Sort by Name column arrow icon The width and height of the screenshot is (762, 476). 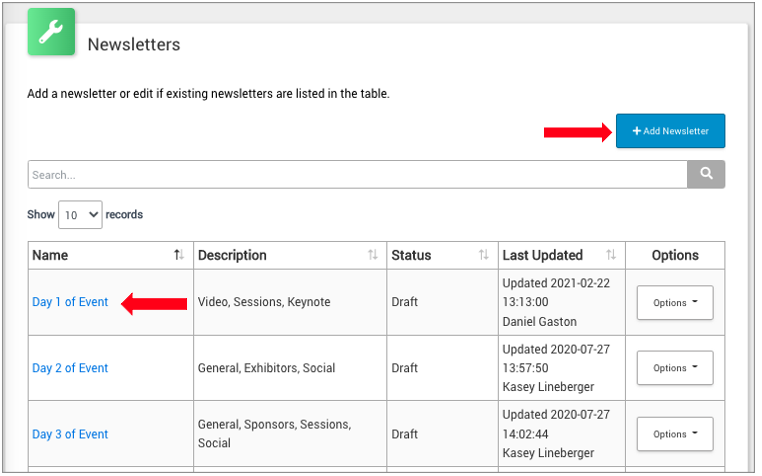pos(179,256)
